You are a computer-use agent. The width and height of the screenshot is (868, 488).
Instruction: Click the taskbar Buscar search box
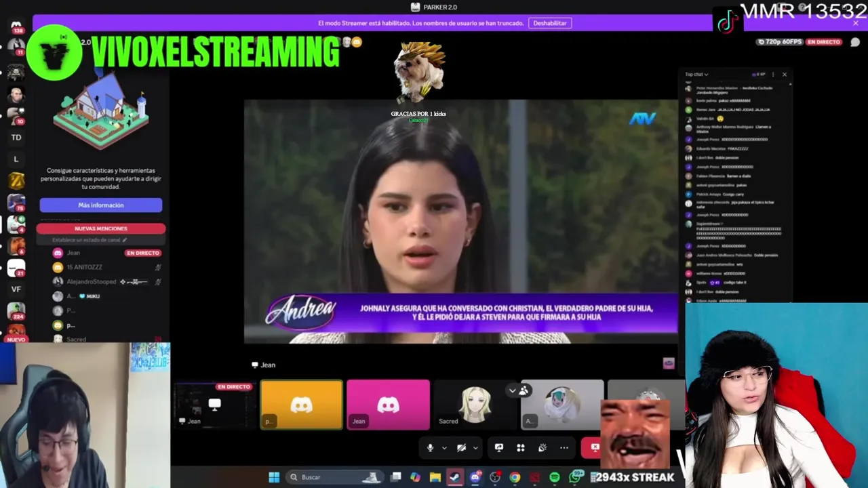pyautogui.click(x=334, y=477)
